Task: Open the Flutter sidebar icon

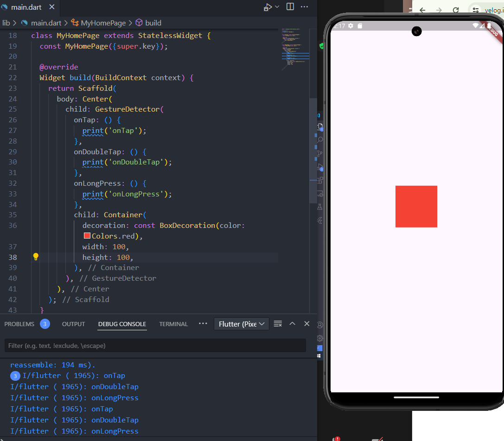Action: [320, 220]
